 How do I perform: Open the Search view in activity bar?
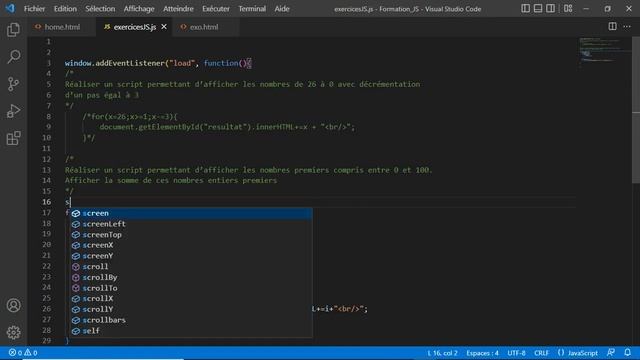coord(13,57)
